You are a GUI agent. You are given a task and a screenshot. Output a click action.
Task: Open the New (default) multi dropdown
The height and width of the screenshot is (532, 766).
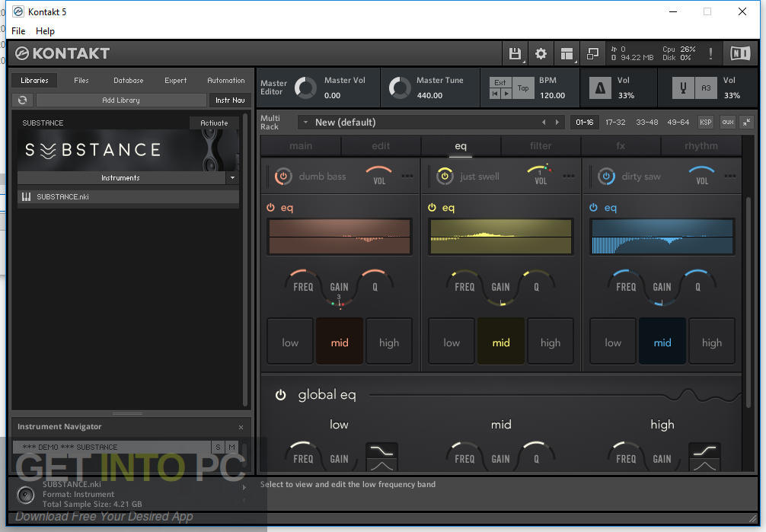click(x=305, y=122)
